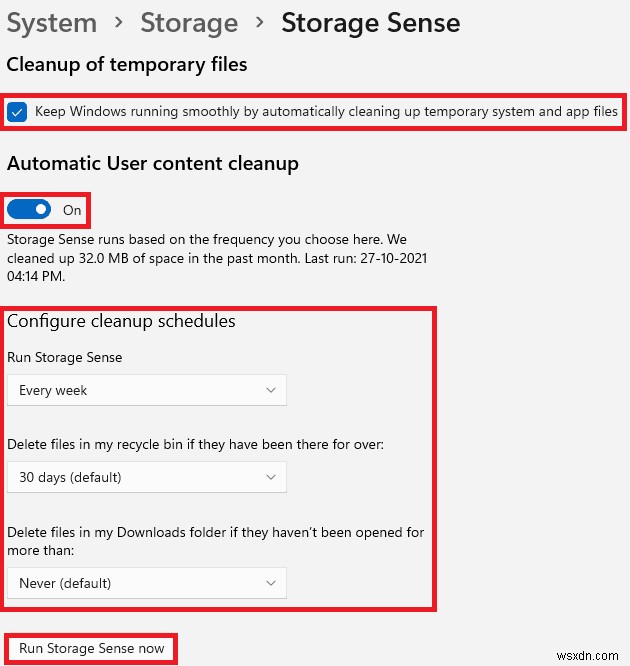Click the breadcrumb chevron before Storage Sense
Image resolution: width=630 pixels, height=666 pixels.
[x=260, y=23]
